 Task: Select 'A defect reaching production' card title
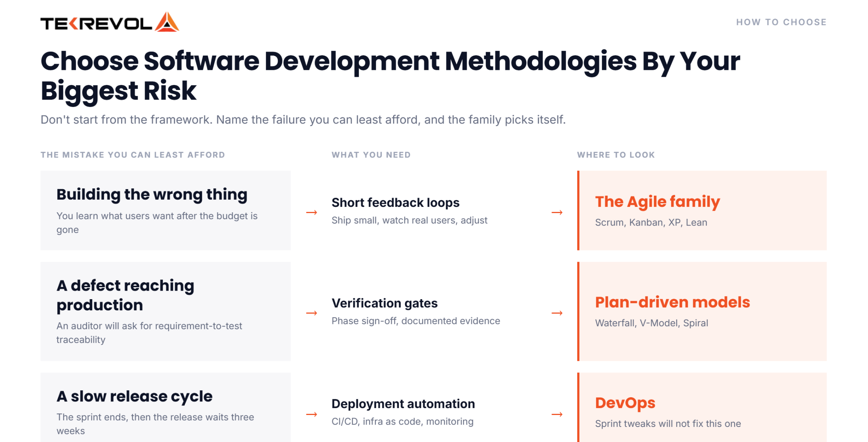[x=125, y=295]
